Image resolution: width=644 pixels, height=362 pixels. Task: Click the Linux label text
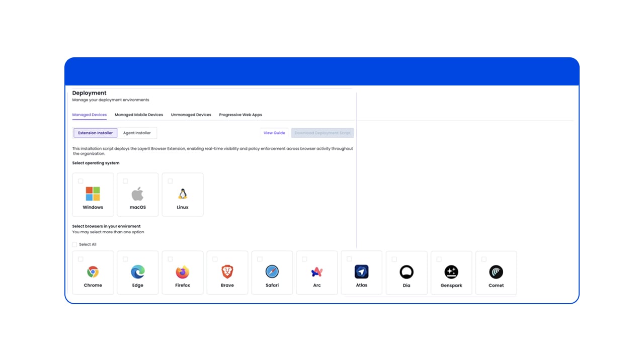click(x=183, y=207)
